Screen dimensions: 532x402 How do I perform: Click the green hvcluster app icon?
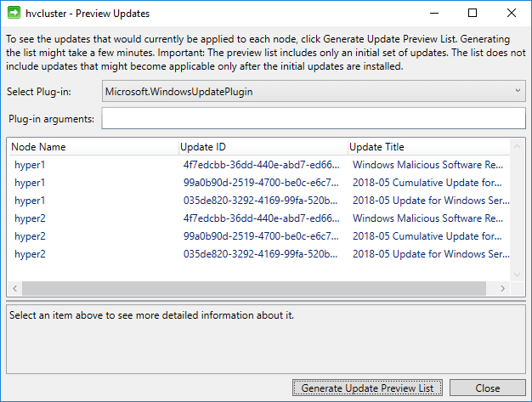pyautogui.click(x=14, y=14)
